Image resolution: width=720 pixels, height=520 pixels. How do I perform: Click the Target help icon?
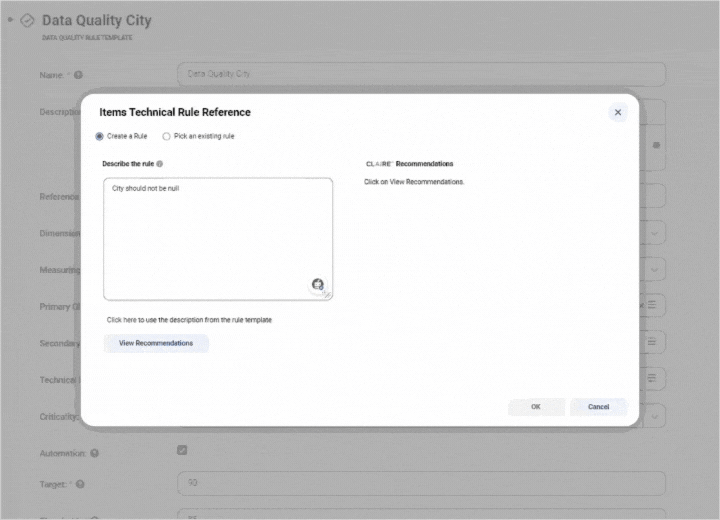point(80,484)
